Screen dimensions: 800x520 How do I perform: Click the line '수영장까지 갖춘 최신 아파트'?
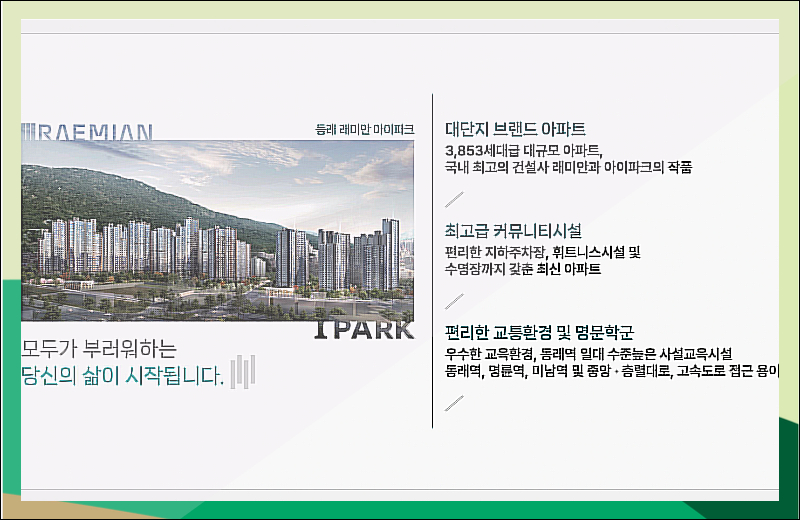[x=523, y=268]
